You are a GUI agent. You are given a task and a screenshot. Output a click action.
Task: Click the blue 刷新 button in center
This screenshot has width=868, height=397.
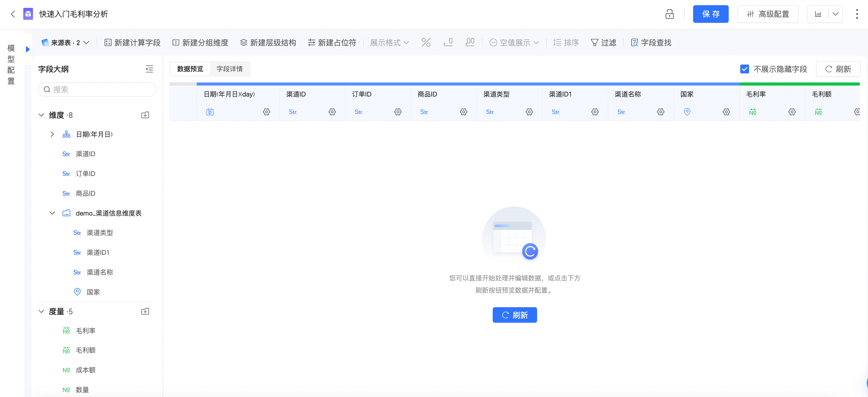pyautogui.click(x=514, y=315)
